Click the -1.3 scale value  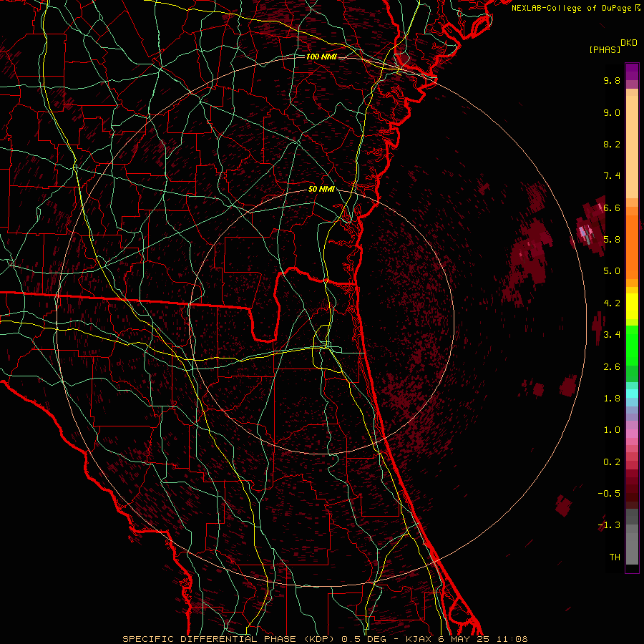[x=609, y=525]
